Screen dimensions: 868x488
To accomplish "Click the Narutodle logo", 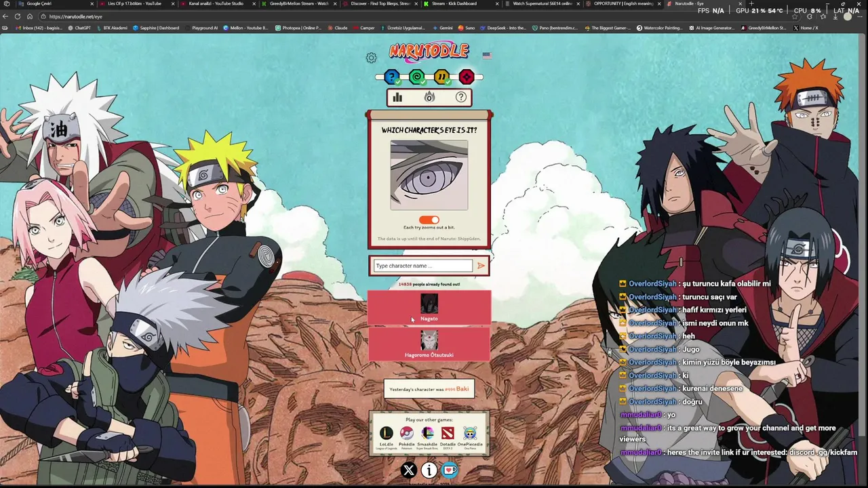I will [x=429, y=52].
